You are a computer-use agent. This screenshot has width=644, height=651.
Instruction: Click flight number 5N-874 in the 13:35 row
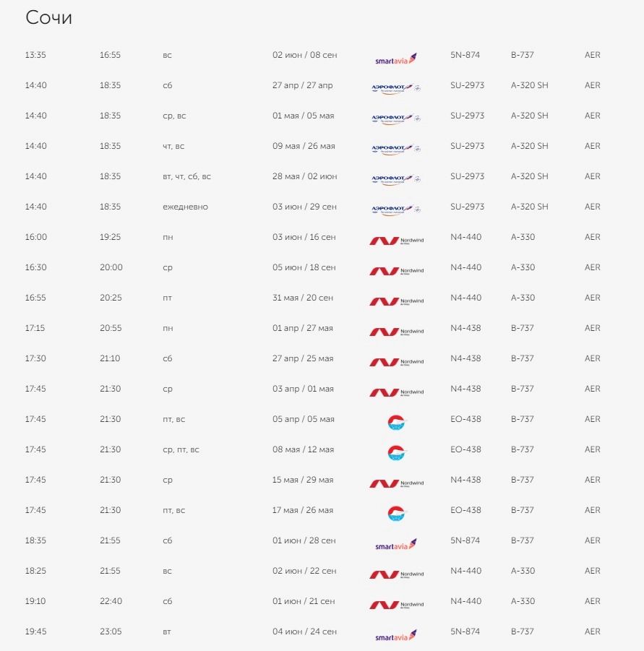point(465,55)
